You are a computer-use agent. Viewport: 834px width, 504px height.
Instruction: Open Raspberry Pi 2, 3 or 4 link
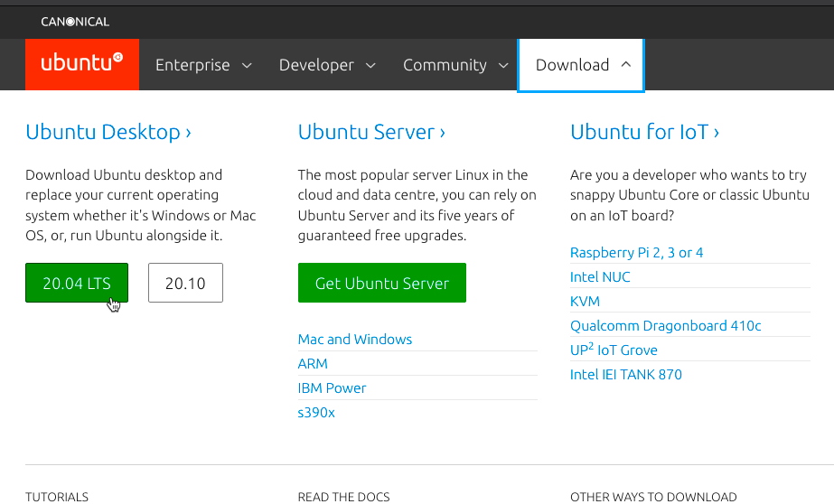[x=637, y=253]
